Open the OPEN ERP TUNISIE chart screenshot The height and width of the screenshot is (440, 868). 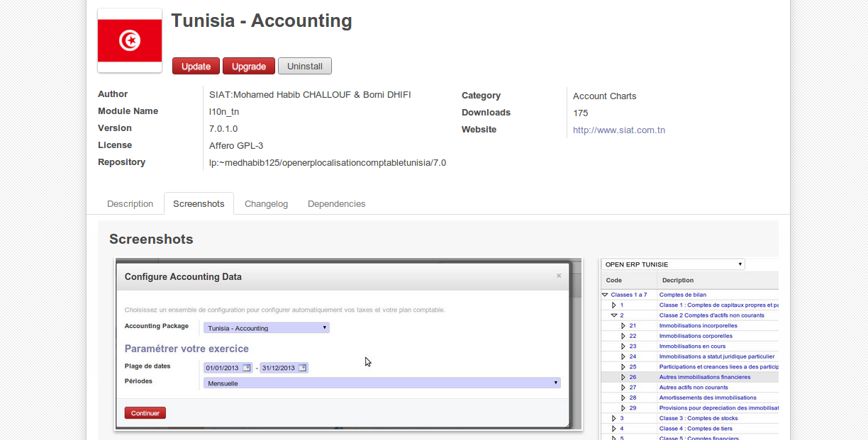(689, 349)
